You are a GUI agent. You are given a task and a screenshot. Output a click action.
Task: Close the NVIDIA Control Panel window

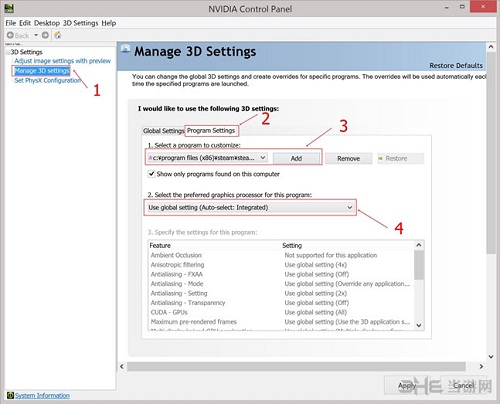click(483, 7)
